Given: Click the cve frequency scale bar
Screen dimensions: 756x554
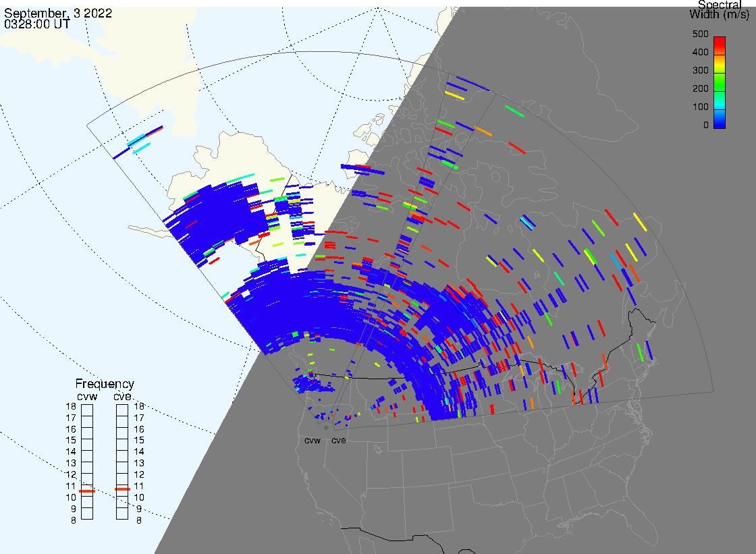Looking at the screenshot, I should pyautogui.click(x=122, y=462).
